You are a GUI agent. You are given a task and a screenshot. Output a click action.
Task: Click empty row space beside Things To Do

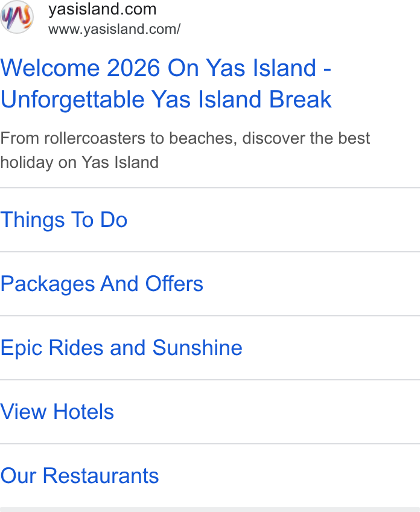273,220
